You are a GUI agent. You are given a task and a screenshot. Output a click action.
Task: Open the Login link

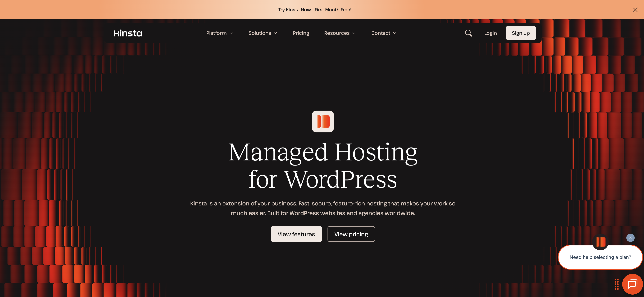point(490,33)
